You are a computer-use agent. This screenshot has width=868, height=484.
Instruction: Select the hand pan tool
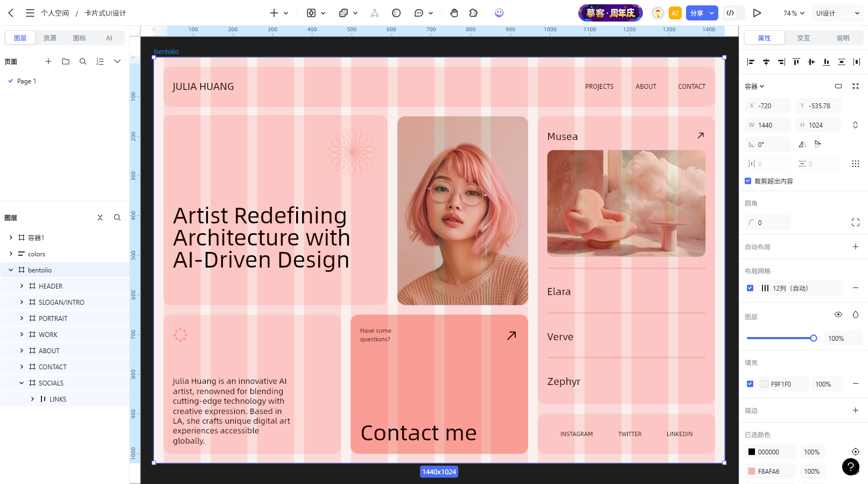pos(454,13)
